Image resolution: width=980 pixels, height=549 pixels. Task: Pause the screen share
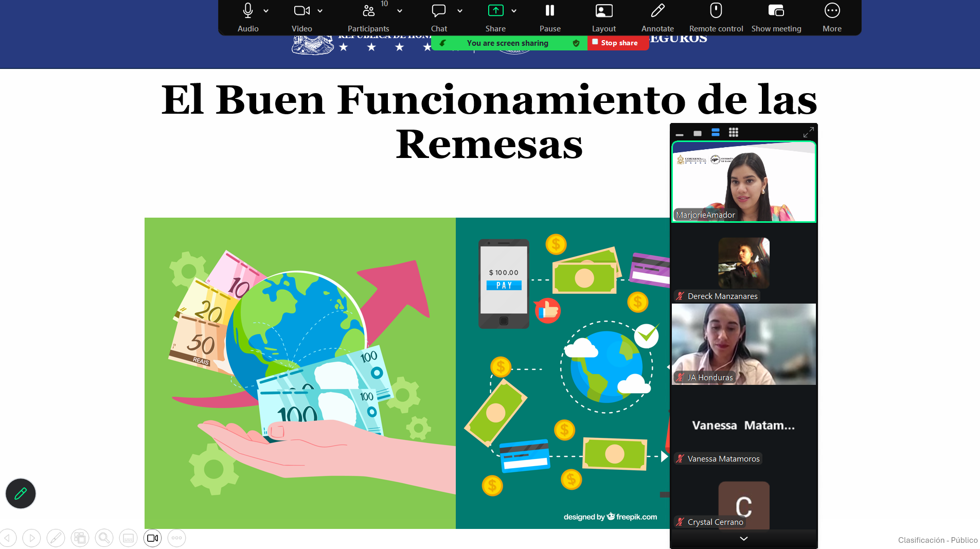(x=549, y=16)
